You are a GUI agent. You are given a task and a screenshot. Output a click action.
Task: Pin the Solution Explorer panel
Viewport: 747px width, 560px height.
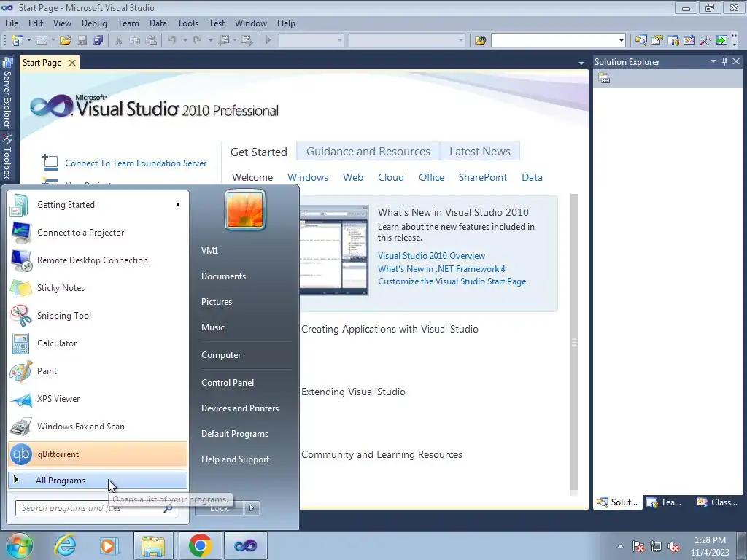[x=724, y=61]
